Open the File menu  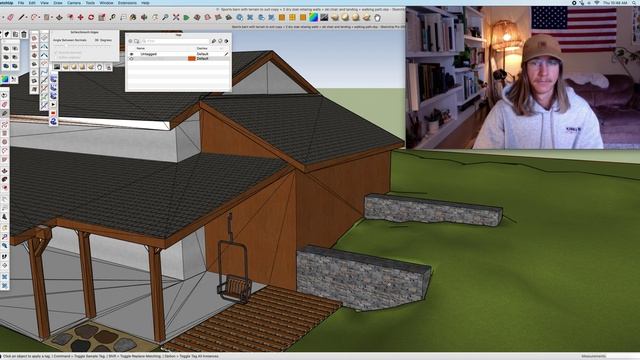tap(21, 3)
